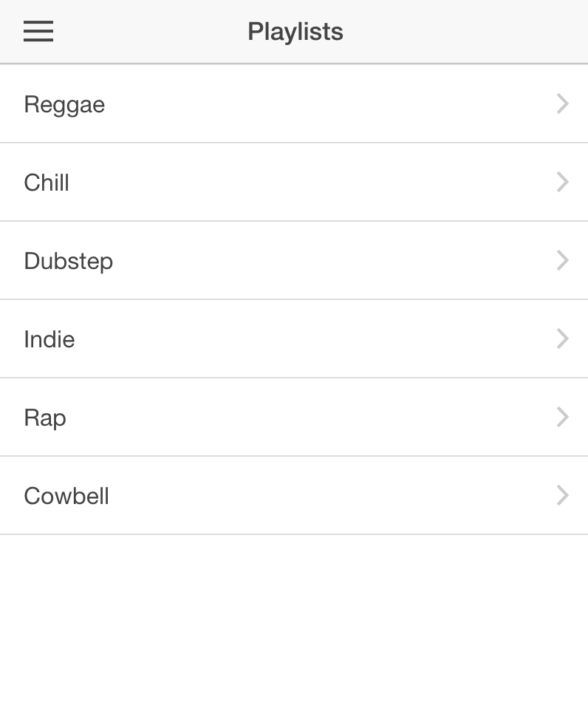Click the empty area below Cowbell
This screenshot has height=708, width=588.
coord(294,622)
